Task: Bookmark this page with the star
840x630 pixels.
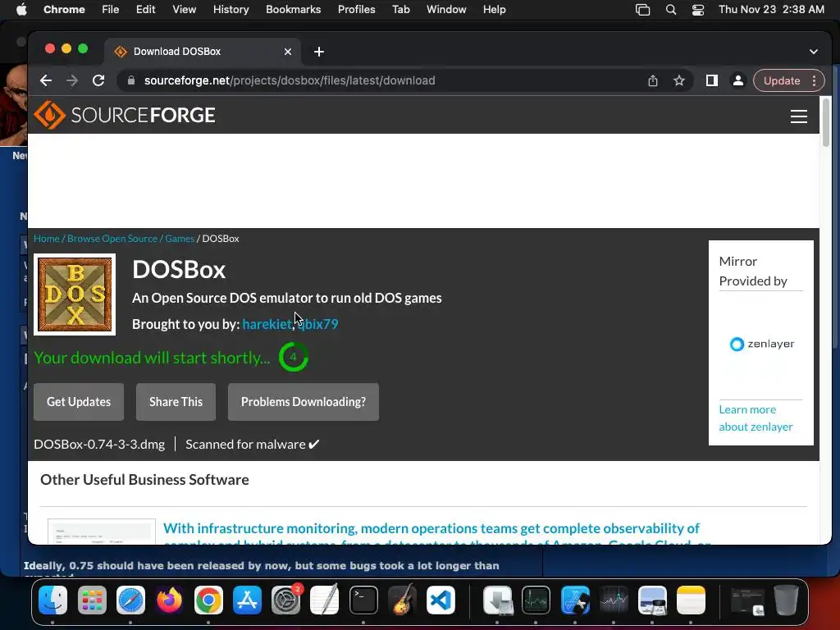Action: 679,81
